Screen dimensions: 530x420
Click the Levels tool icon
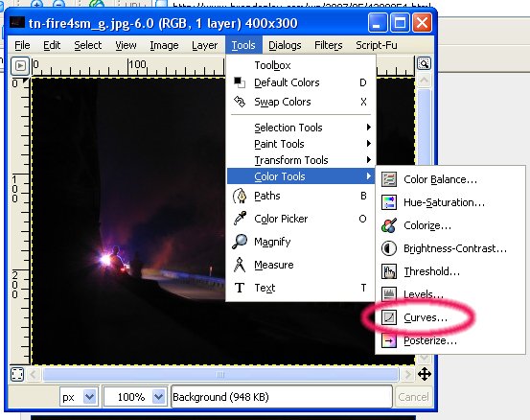(389, 293)
